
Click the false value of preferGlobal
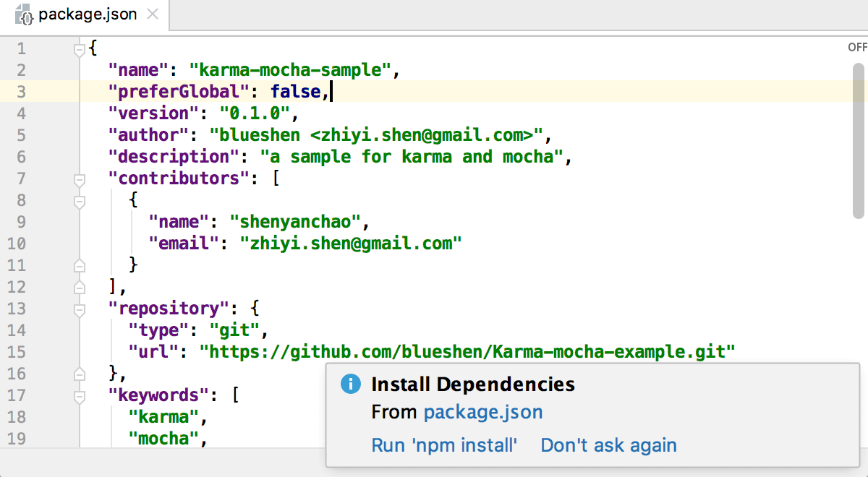pyautogui.click(x=296, y=91)
